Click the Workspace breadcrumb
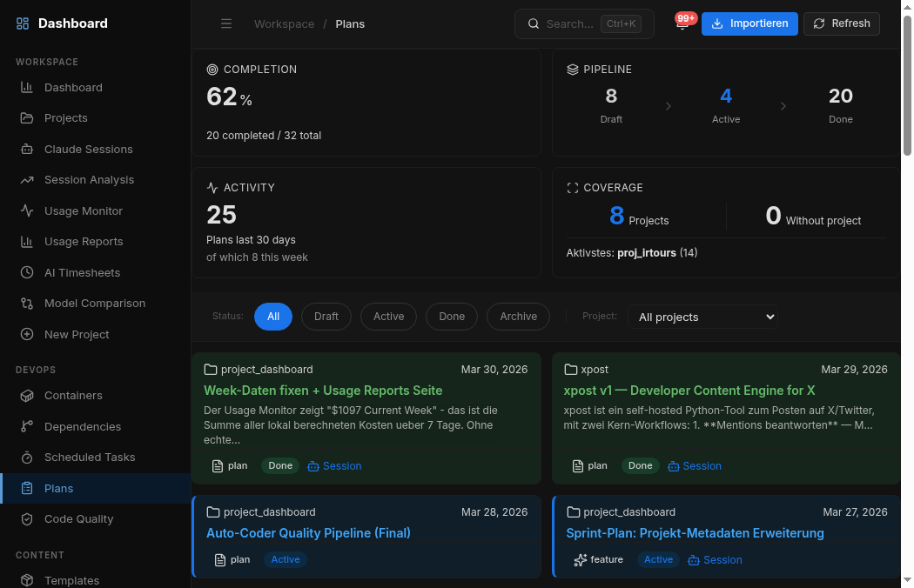Viewport: 914px width, 588px height. point(284,24)
